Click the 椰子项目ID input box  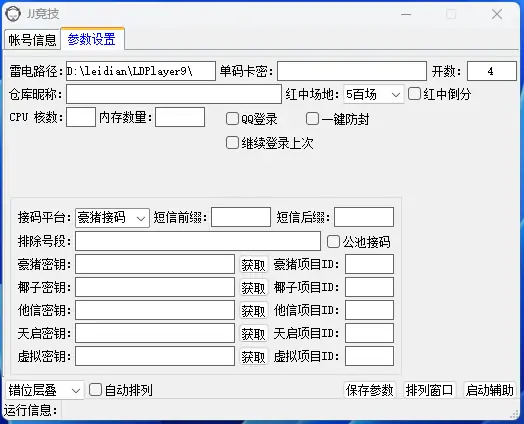click(369, 287)
